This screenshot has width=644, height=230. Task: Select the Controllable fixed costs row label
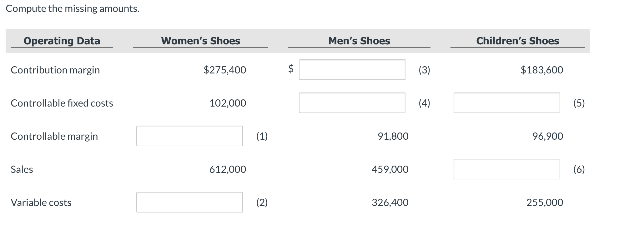tap(62, 103)
